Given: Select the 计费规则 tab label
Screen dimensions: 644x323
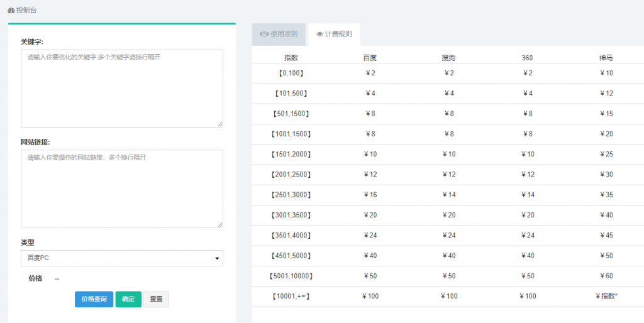Looking at the screenshot, I should (x=338, y=35).
